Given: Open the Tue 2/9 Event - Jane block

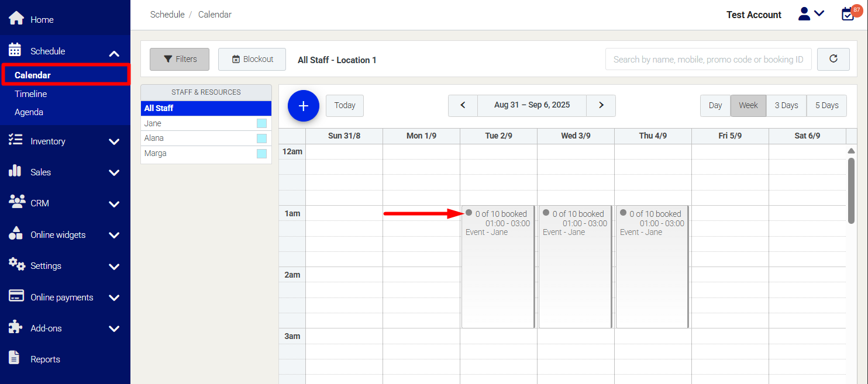Looking at the screenshot, I should click(x=498, y=267).
